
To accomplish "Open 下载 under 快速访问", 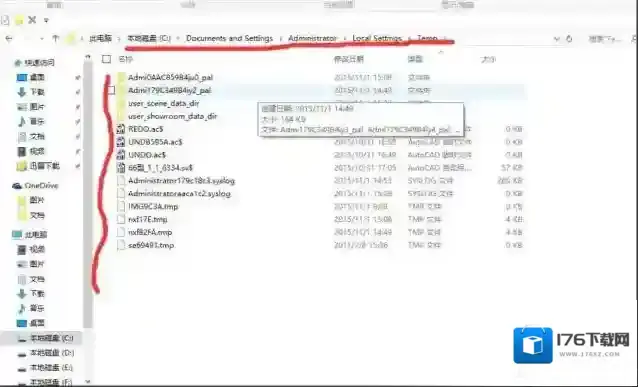I will (x=37, y=92).
